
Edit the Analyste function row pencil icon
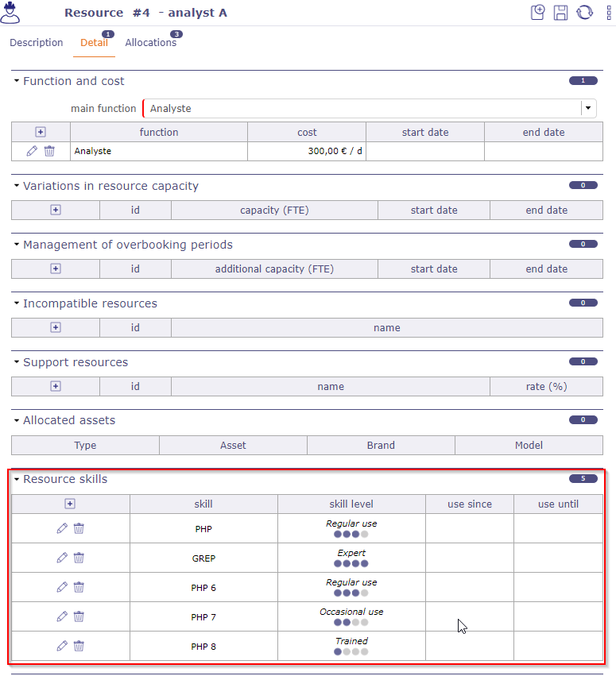pos(32,151)
